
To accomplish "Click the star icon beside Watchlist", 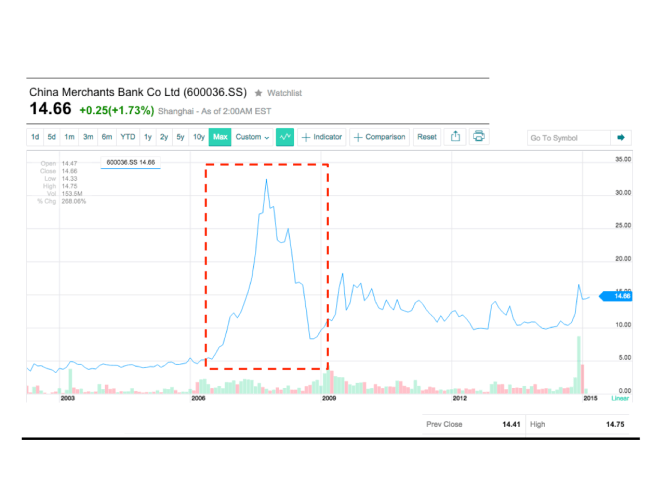I will coord(258,92).
